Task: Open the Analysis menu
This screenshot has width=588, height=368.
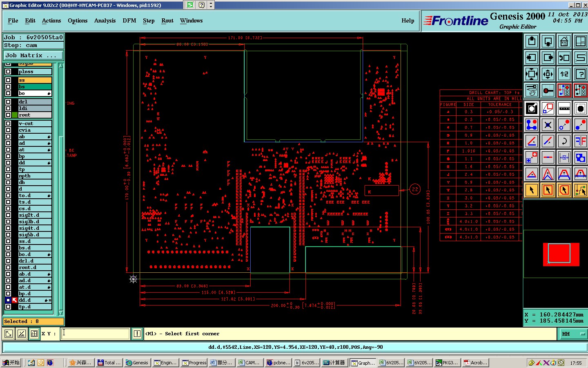Action: coord(105,20)
